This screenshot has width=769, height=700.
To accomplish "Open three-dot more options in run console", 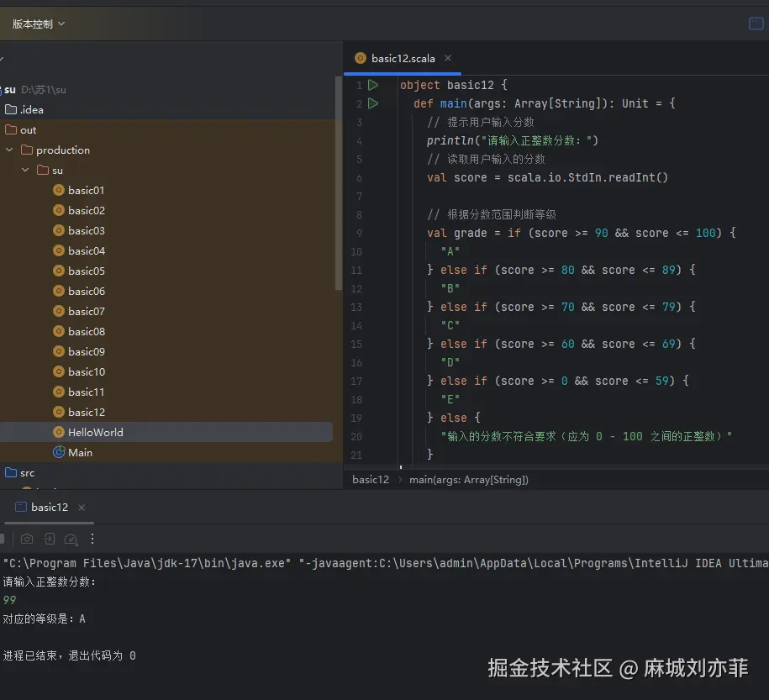I will 92,539.
